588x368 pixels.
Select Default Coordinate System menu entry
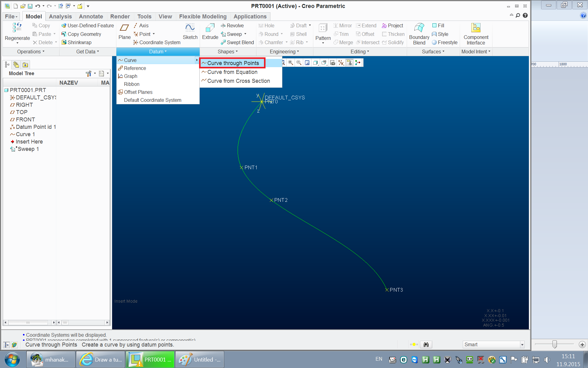tap(153, 100)
